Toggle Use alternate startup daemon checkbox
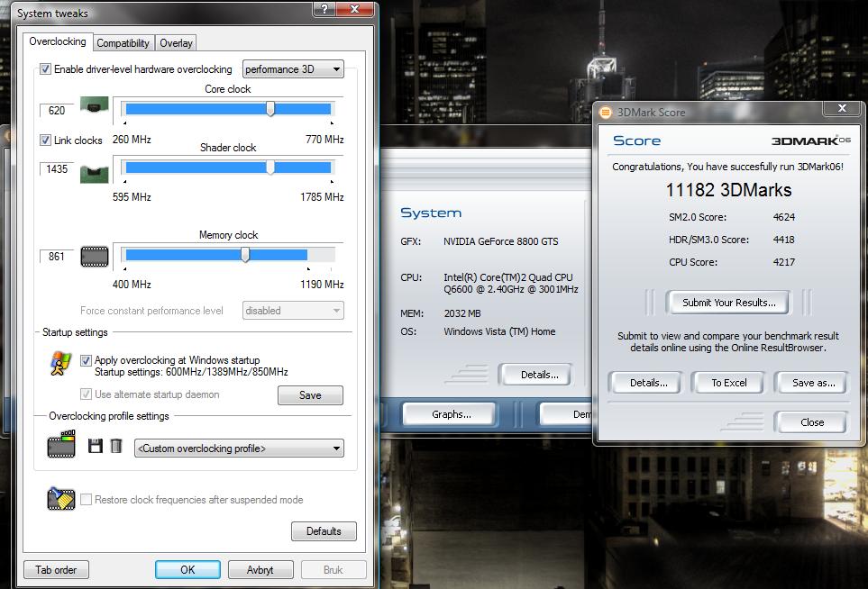The width and height of the screenshot is (868, 589). (86, 394)
